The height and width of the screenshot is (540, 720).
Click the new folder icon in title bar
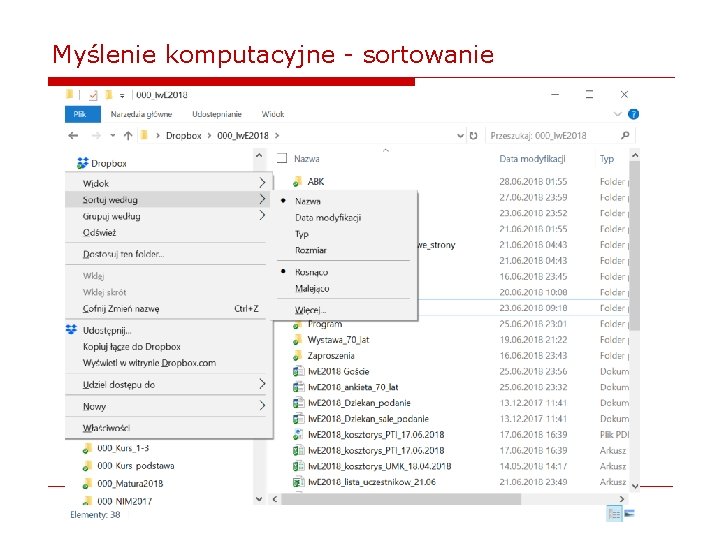click(x=109, y=95)
